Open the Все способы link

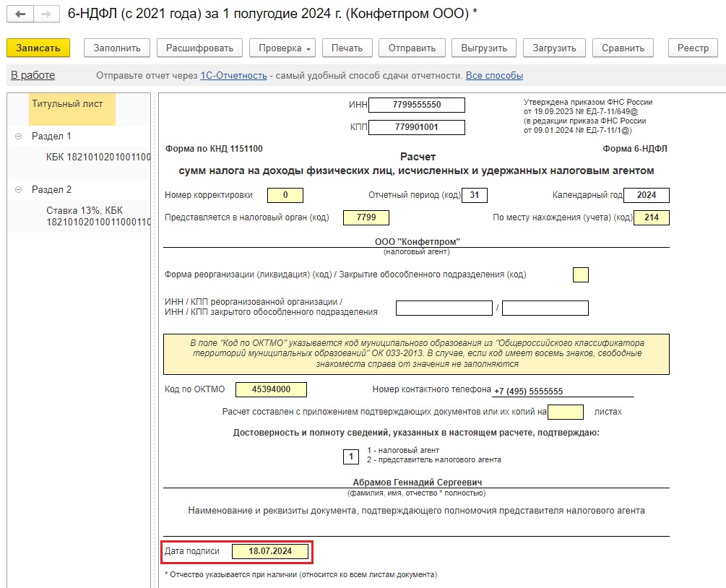pos(494,75)
